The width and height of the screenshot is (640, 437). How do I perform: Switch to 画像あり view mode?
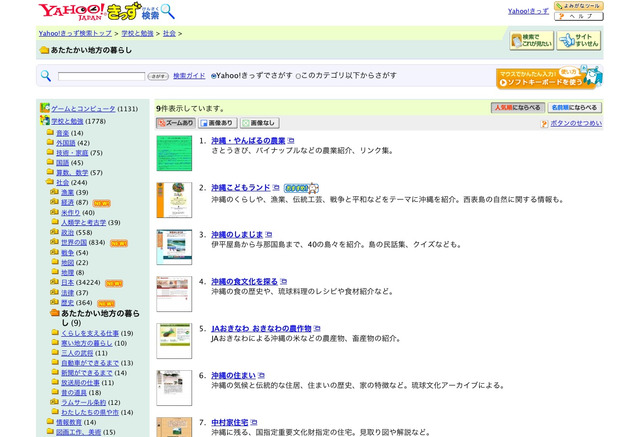218,123
